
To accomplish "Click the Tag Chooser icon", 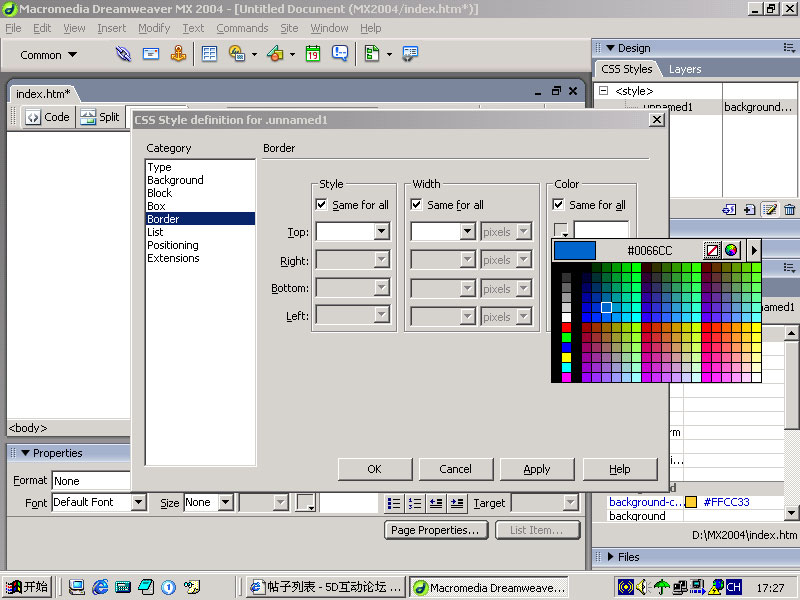I will click(410, 54).
